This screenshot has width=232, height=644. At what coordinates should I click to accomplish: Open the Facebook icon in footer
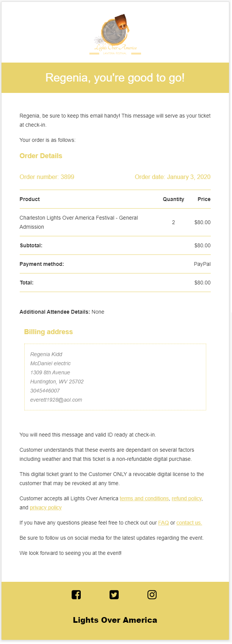(x=76, y=595)
